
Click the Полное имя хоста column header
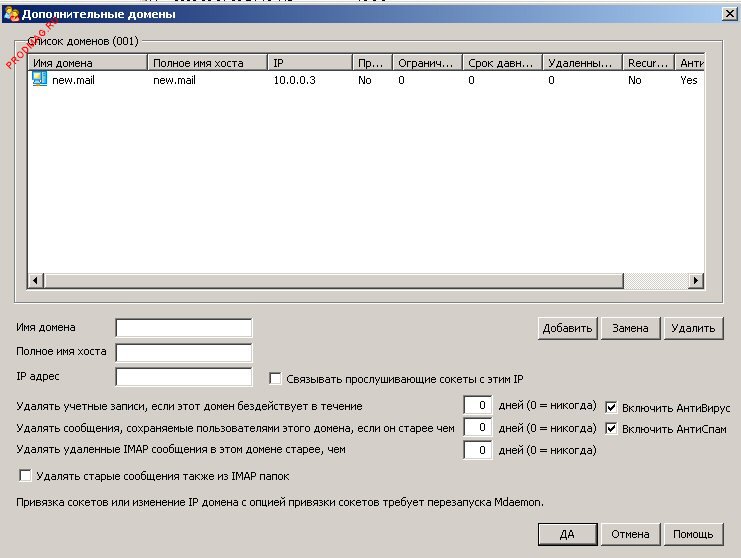[x=207, y=63]
